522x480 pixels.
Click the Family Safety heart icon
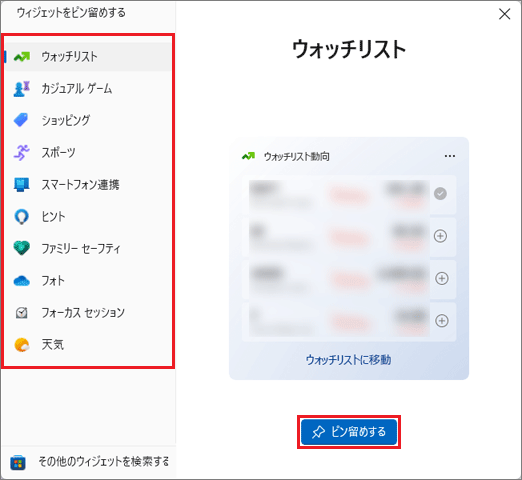[x=22, y=248]
